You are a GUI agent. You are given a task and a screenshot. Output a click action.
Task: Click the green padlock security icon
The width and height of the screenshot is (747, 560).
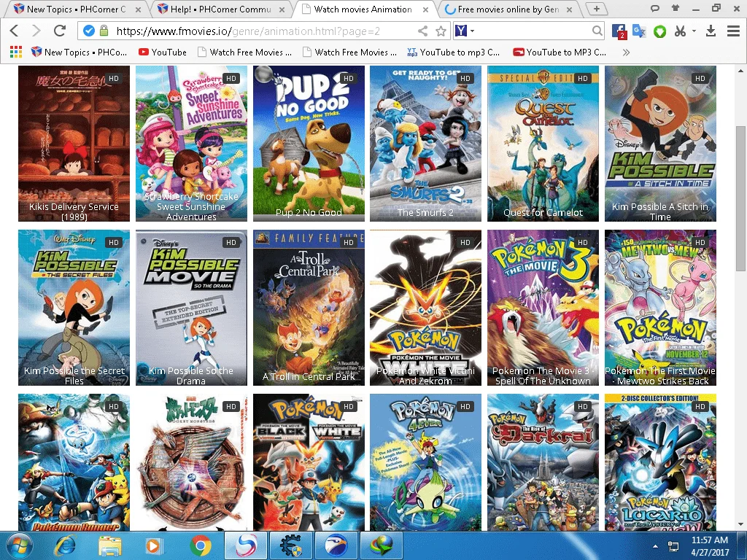tap(104, 31)
